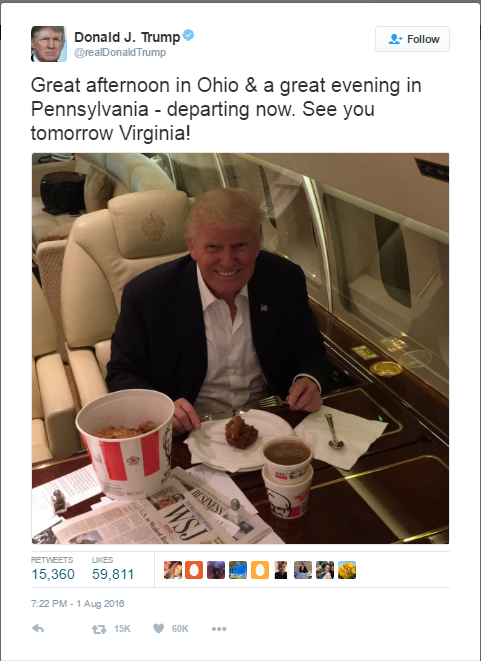The image size is (481, 661).
Task: Click the blue verified badge icon
Action: click(x=188, y=35)
